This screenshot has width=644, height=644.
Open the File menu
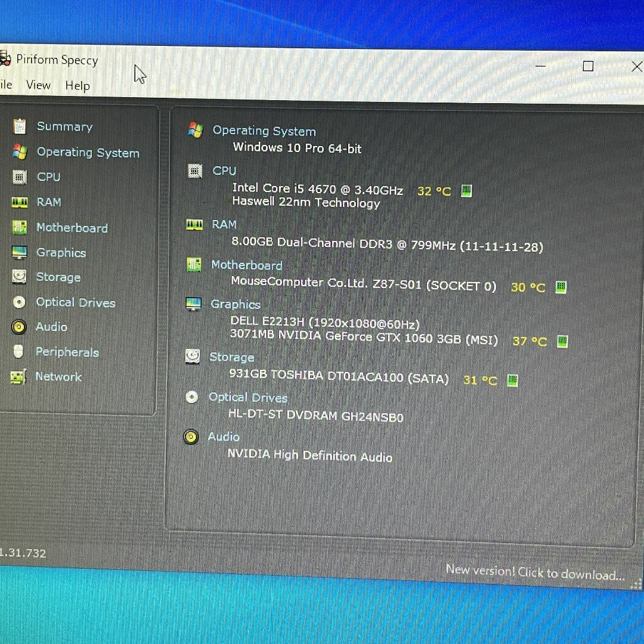[6, 85]
